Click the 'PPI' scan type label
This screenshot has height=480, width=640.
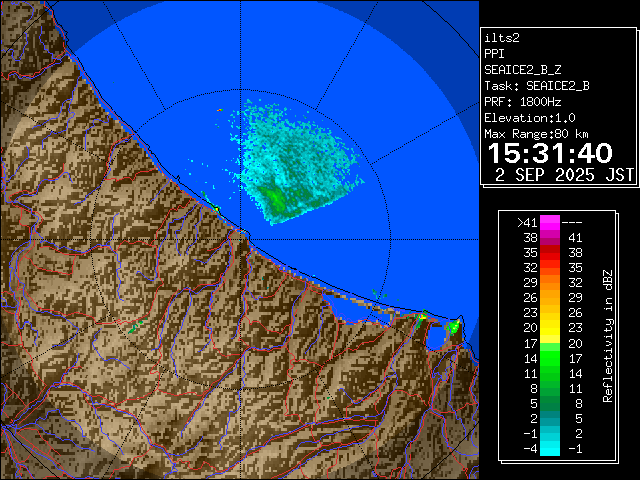[495, 53]
